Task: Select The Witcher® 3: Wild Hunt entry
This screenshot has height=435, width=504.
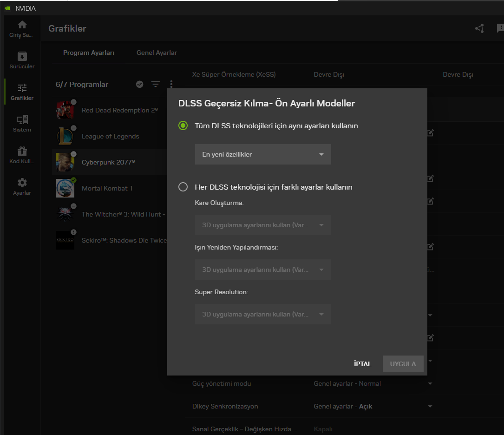Action: 110,214
